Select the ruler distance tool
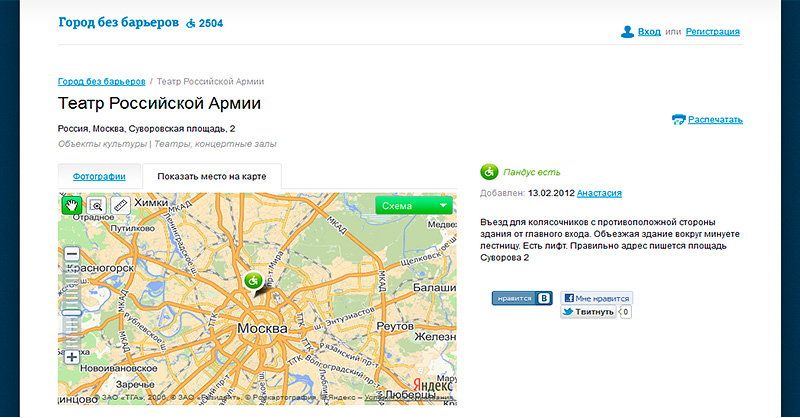 [120, 205]
